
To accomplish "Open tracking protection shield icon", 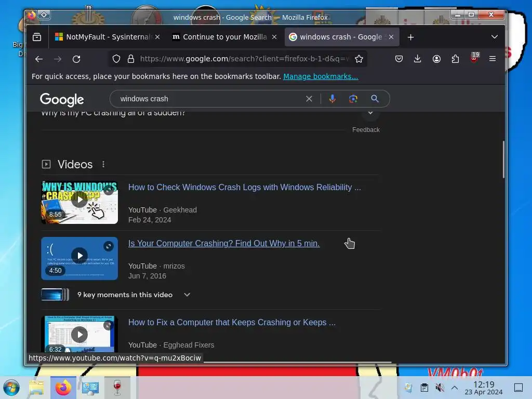I will 116,59.
